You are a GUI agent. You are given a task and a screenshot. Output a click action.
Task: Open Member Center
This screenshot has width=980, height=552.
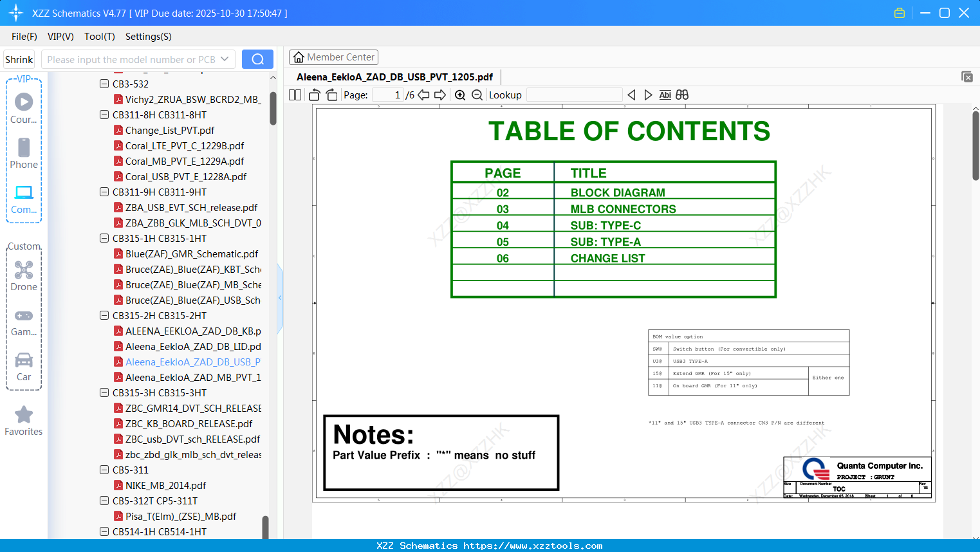point(333,57)
